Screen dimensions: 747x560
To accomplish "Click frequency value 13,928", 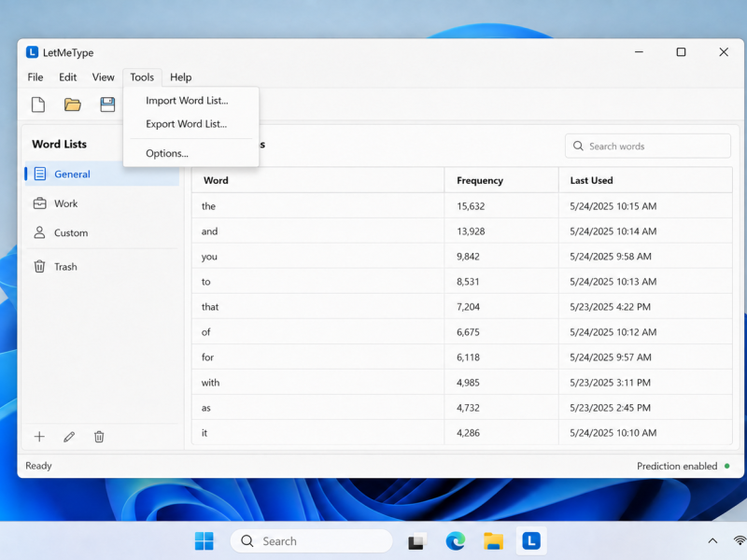I will (x=471, y=231).
